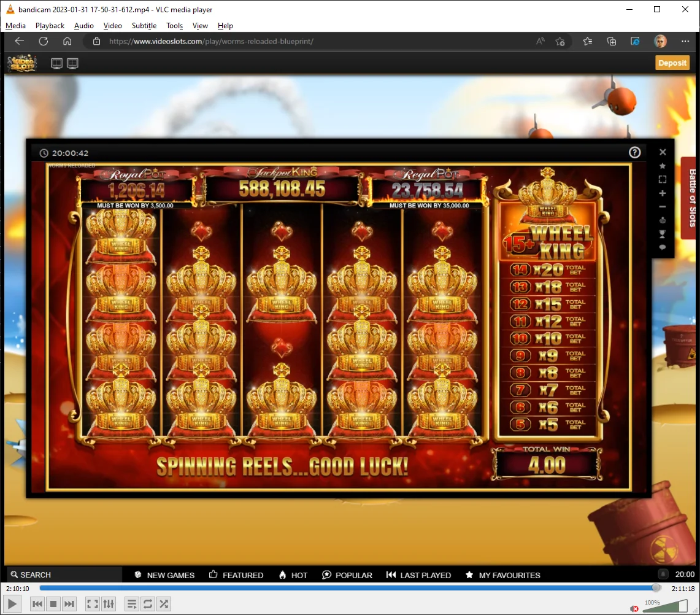Click the VLC play button
Image resolution: width=700 pixels, height=615 pixels.
tap(12, 605)
